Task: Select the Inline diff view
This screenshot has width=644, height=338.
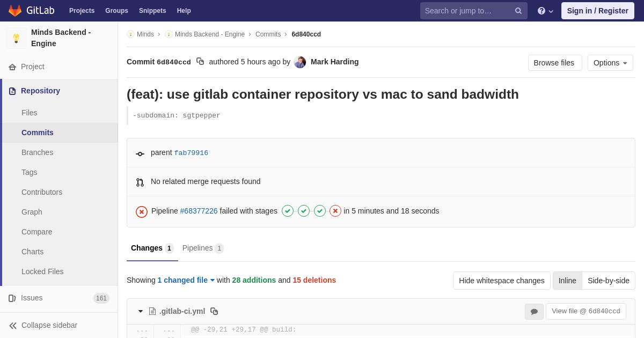Action: click(x=567, y=281)
